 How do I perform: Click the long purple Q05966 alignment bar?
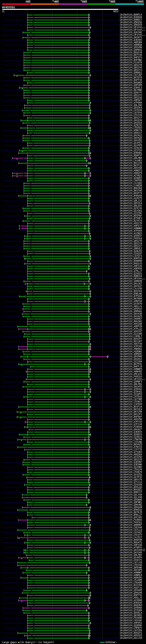(56, 608)
